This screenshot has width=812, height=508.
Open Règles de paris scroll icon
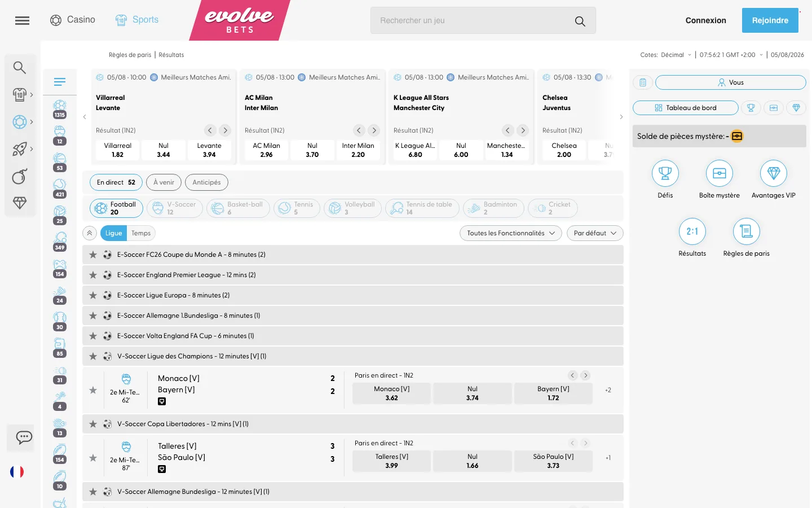747,231
